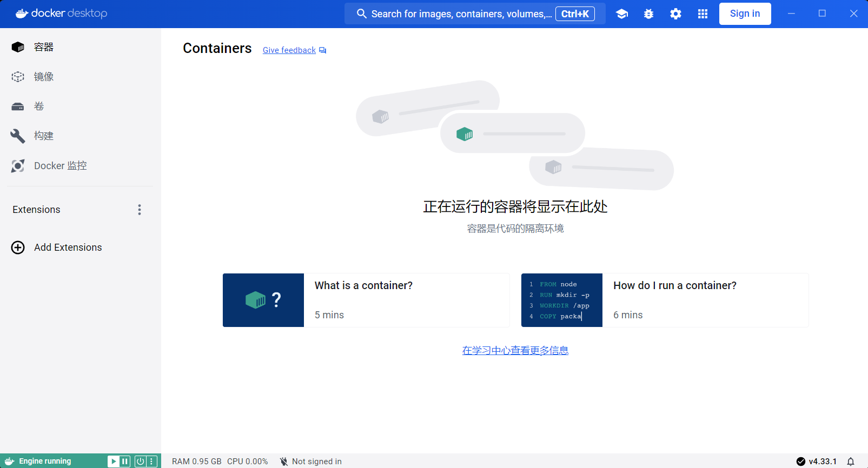868x468 pixels.
Task: Click the Sign in button
Action: click(x=745, y=14)
